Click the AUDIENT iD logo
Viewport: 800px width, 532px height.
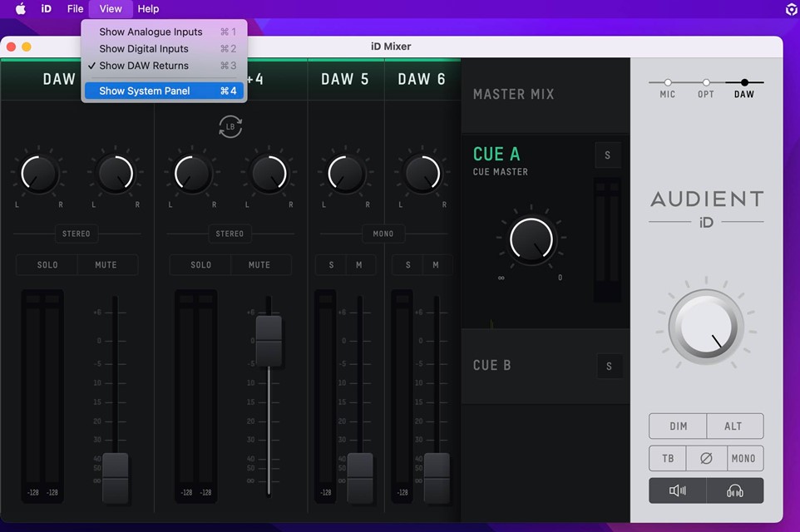pos(707,209)
